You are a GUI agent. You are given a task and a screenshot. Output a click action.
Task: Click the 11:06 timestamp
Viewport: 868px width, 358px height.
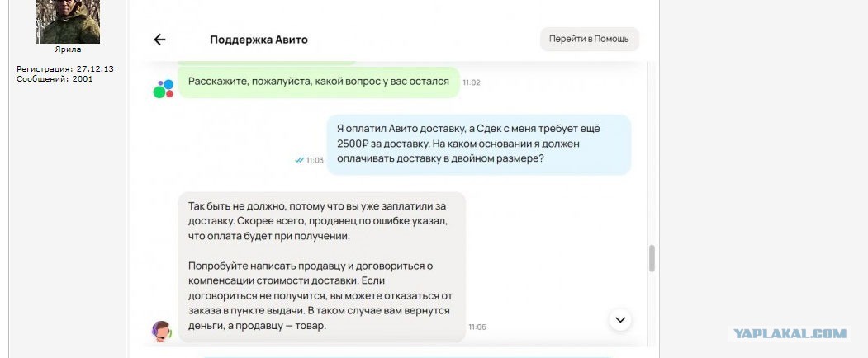pos(477,327)
